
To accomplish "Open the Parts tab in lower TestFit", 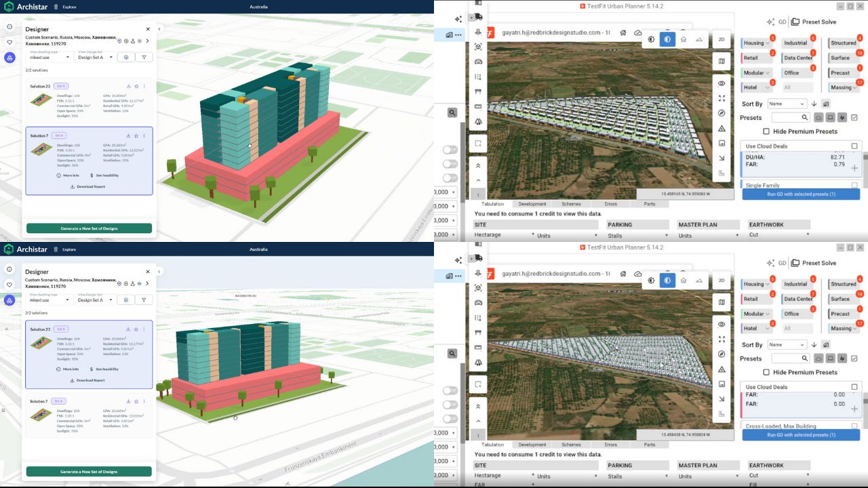I will pos(650,445).
